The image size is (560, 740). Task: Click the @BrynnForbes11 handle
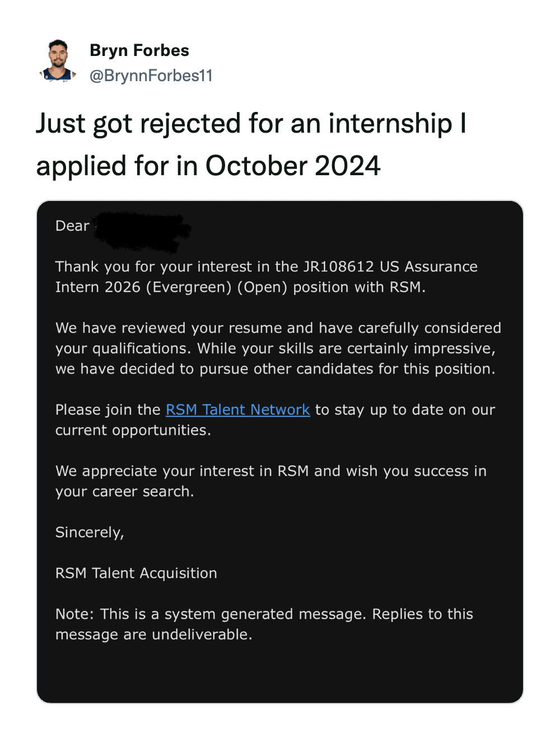pos(151,76)
